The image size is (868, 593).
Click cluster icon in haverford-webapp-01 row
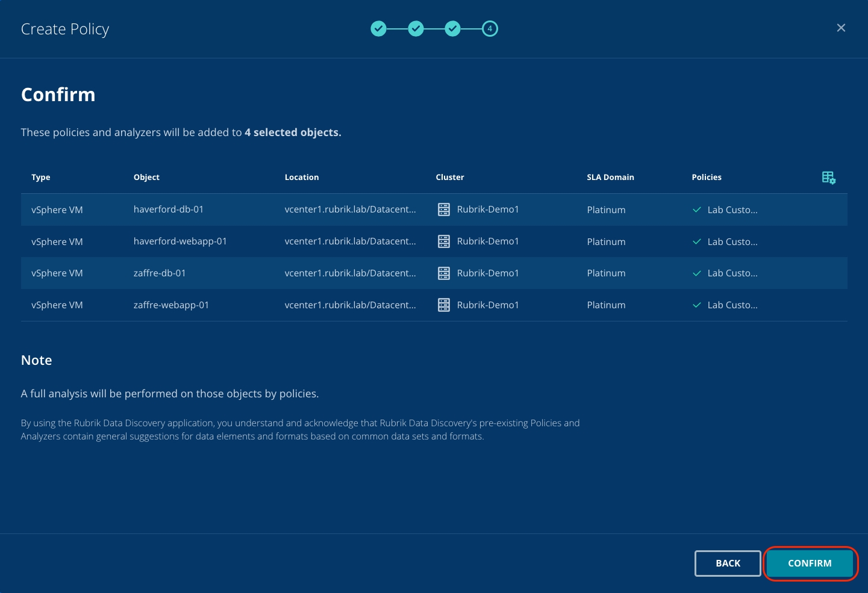click(444, 241)
